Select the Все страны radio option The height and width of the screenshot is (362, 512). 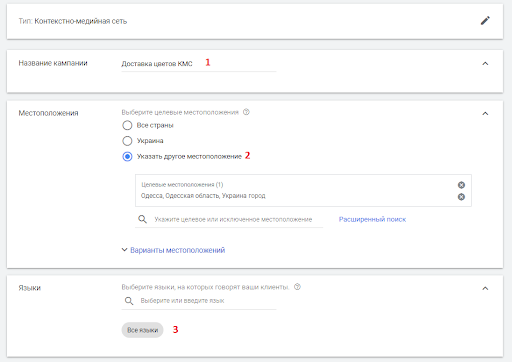tap(127, 125)
